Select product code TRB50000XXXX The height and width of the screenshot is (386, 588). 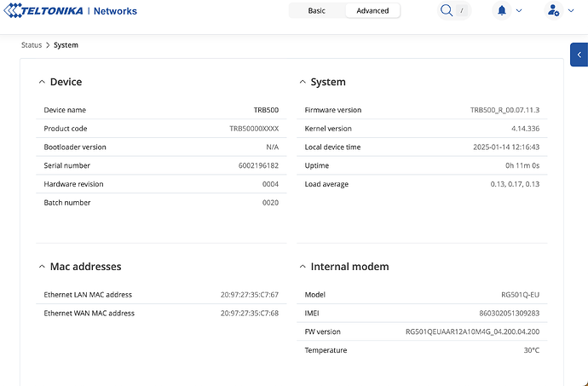254,129
